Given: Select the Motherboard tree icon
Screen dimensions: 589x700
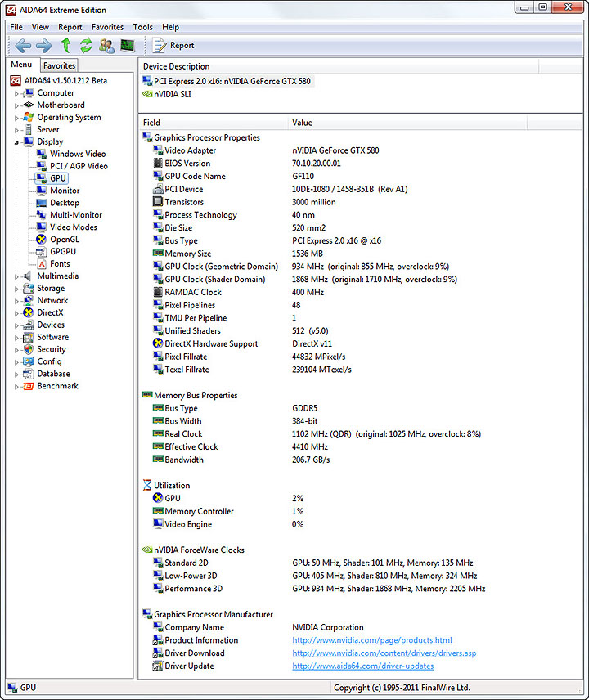Looking at the screenshot, I should (29, 105).
